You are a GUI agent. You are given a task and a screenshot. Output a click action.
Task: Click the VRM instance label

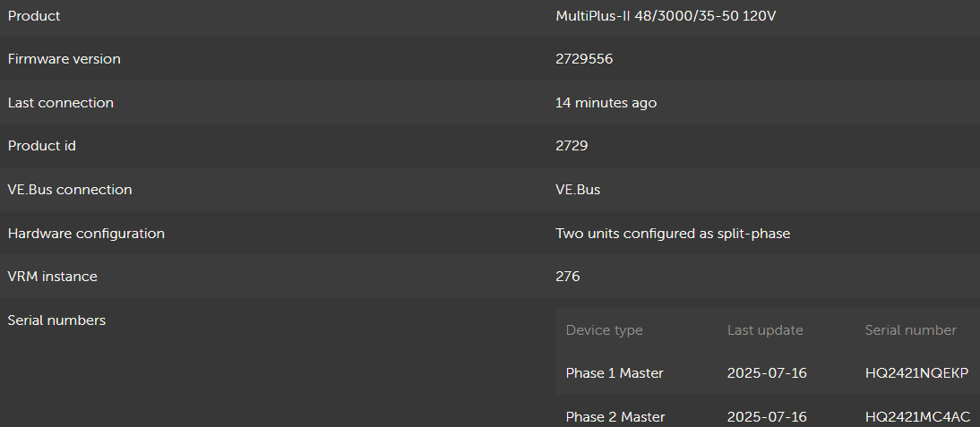[52, 277]
